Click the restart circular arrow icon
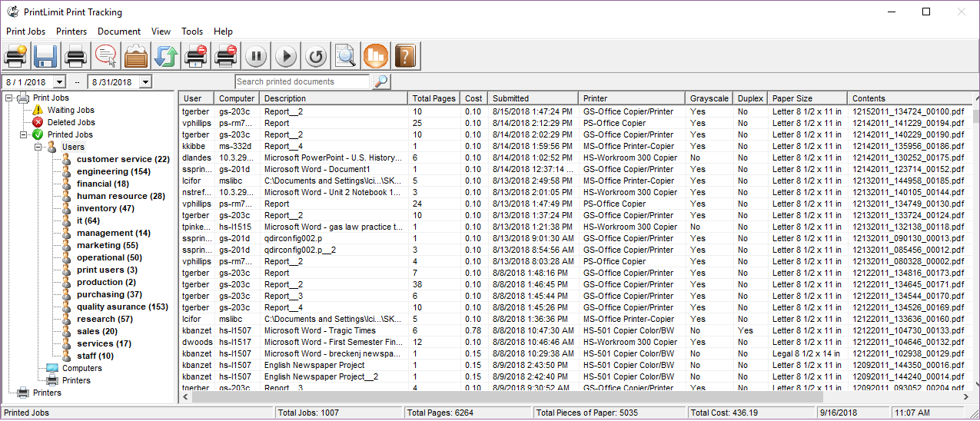980x421 pixels. point(316,55)
